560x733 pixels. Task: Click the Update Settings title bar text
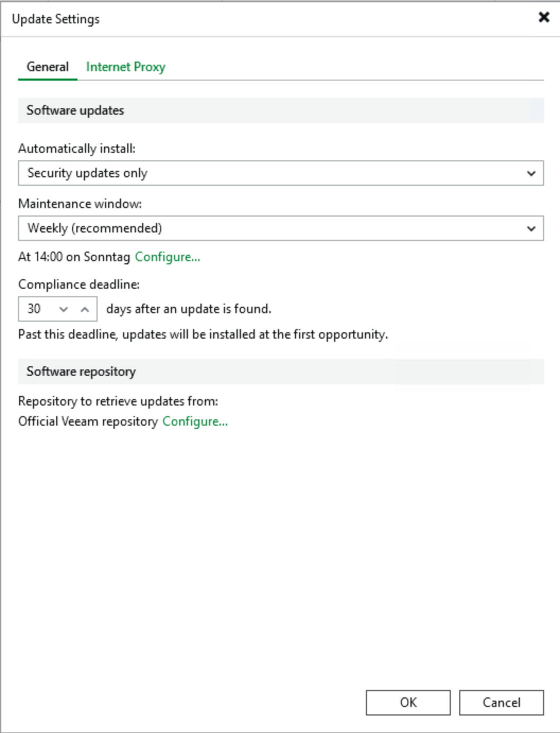click(56, 19)
